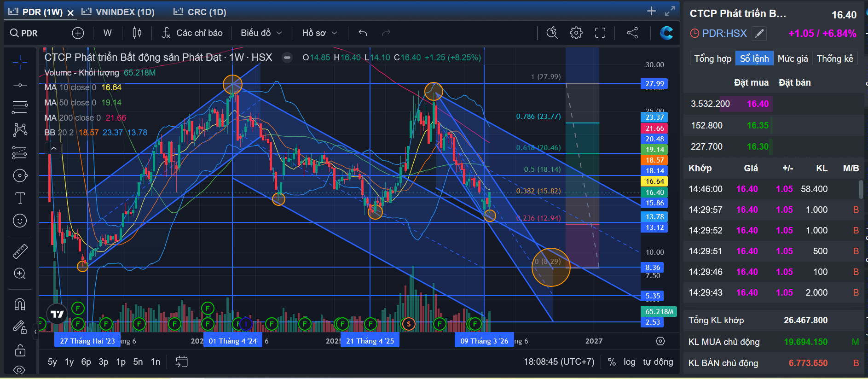Open the go to date calendar
The image size is (868, 379).
181,362
